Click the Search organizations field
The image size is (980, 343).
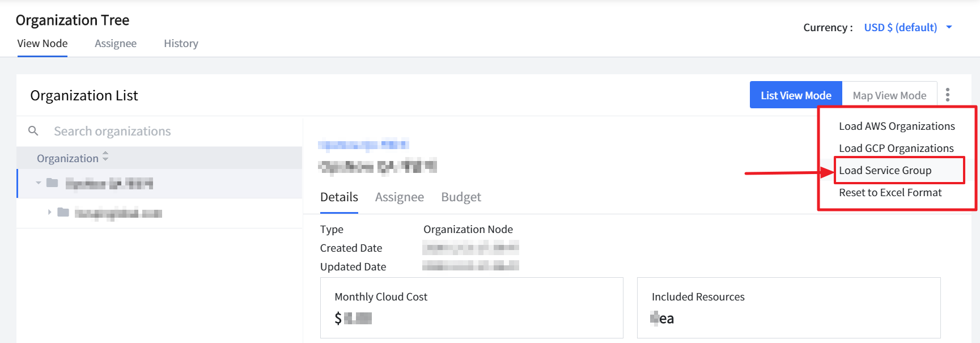(170, 131)
